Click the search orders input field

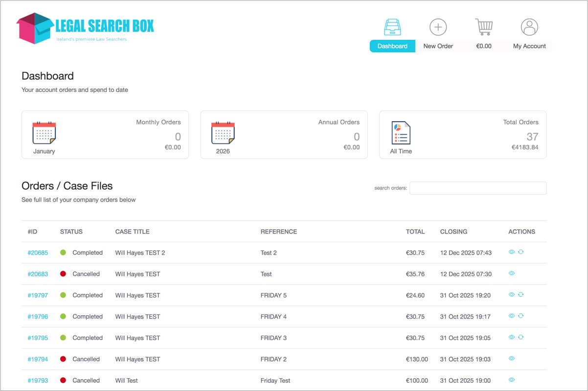click(477, 188)
